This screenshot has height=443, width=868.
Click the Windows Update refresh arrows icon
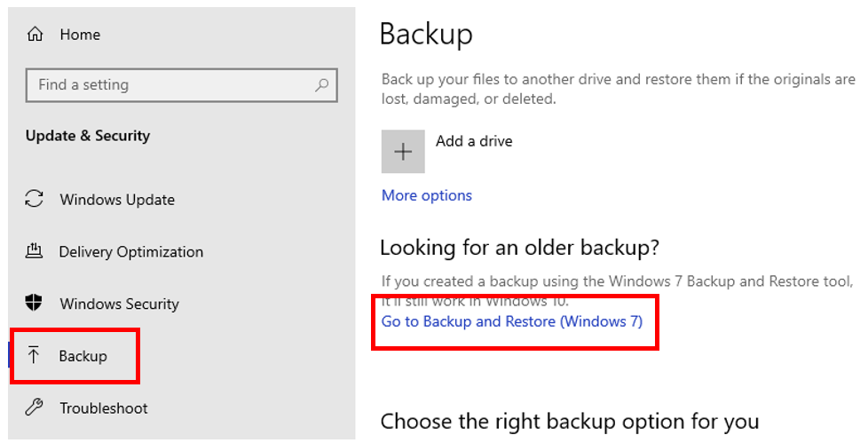(35, 199)
